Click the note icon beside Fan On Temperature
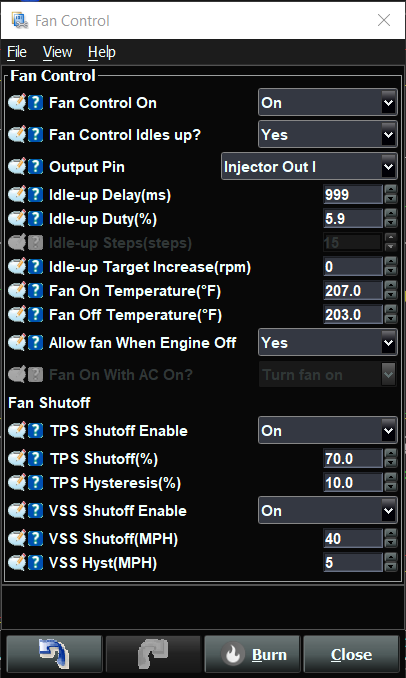406x678 pixels. pyautogui.click(x=17, y=291)
